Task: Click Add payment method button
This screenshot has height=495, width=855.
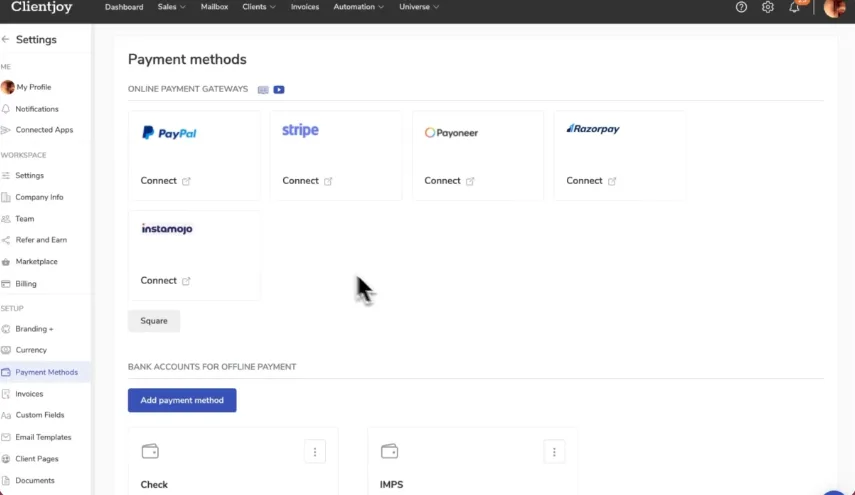Action: click(x=182, y=400)
